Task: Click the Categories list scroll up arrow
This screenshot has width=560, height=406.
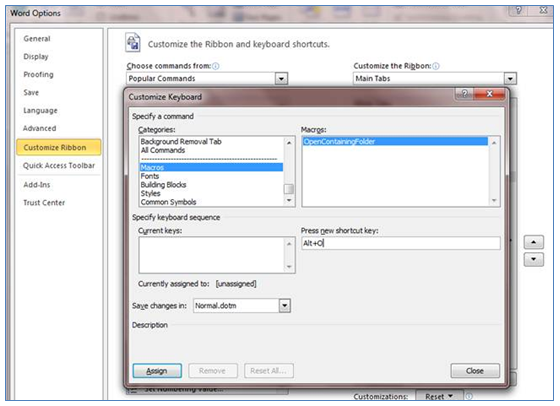Action: tap(289, 142)
